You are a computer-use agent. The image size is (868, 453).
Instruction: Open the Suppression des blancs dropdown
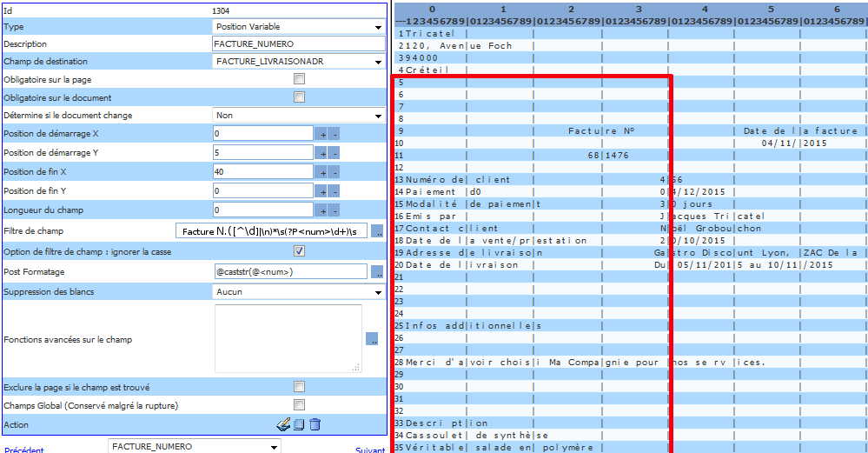coord(298,292)
